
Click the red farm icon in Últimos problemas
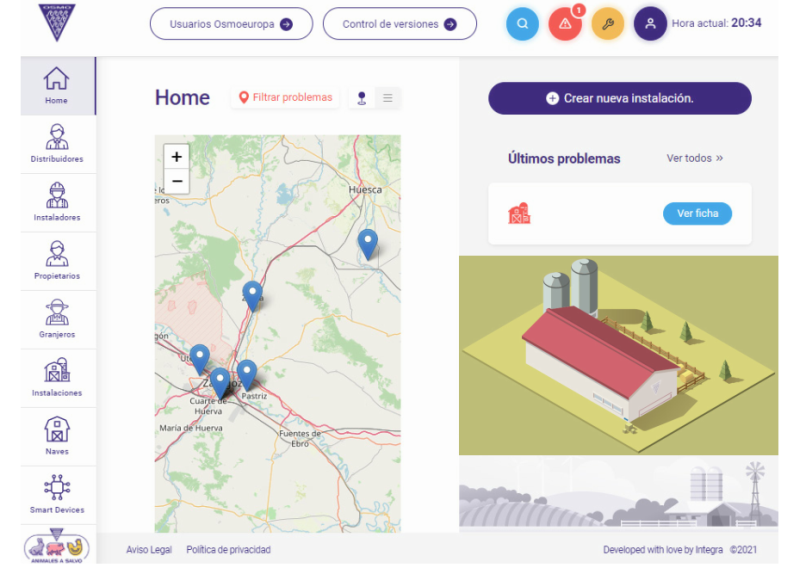pyautogui.click(x=519, y=213)
